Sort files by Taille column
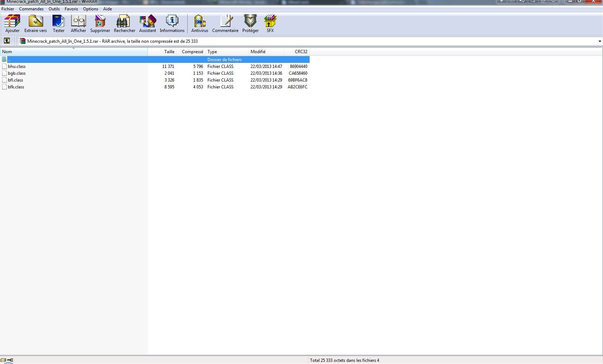The height and width of the screenshot is (364, 603). click(x=169, y=52)
